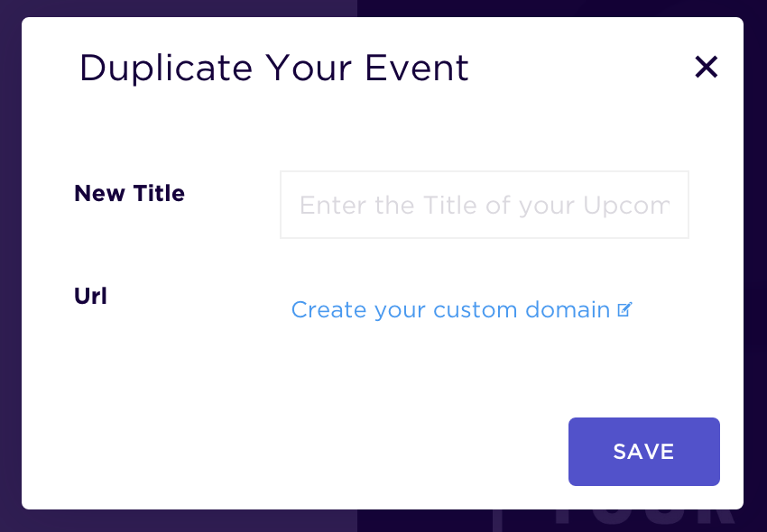
Task: Click the Duplicate Your Event heading
Action: tap(274, 69)
